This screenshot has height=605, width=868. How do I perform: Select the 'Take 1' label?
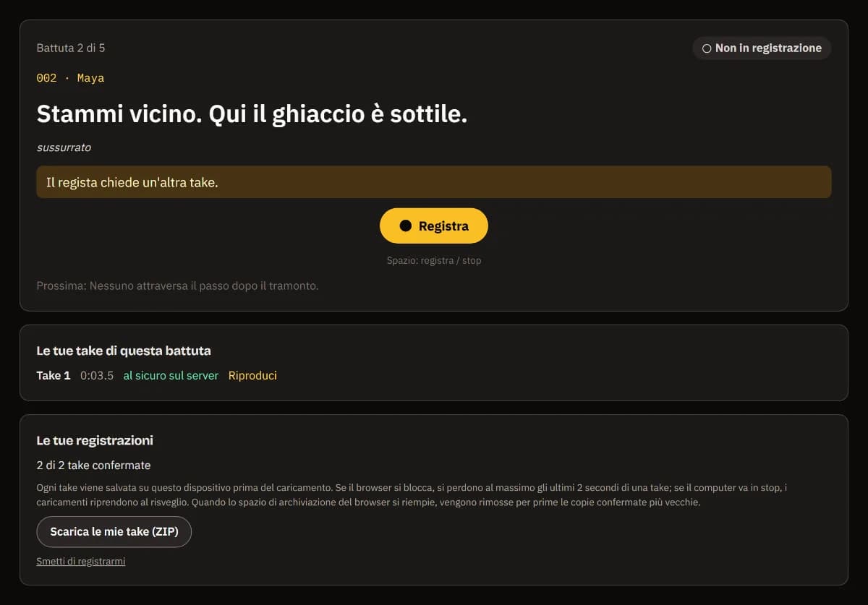click(x=54, y=376)
